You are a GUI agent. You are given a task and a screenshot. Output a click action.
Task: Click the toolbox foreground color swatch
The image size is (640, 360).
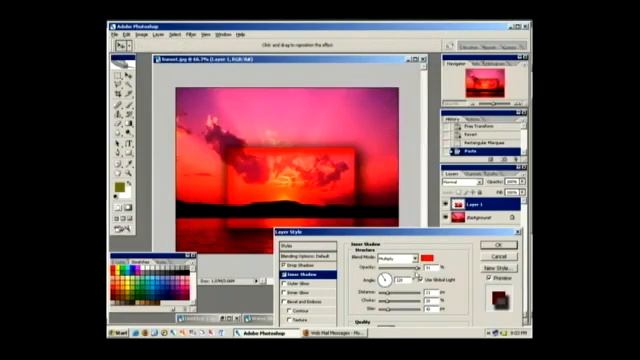(x=120, y=187)
